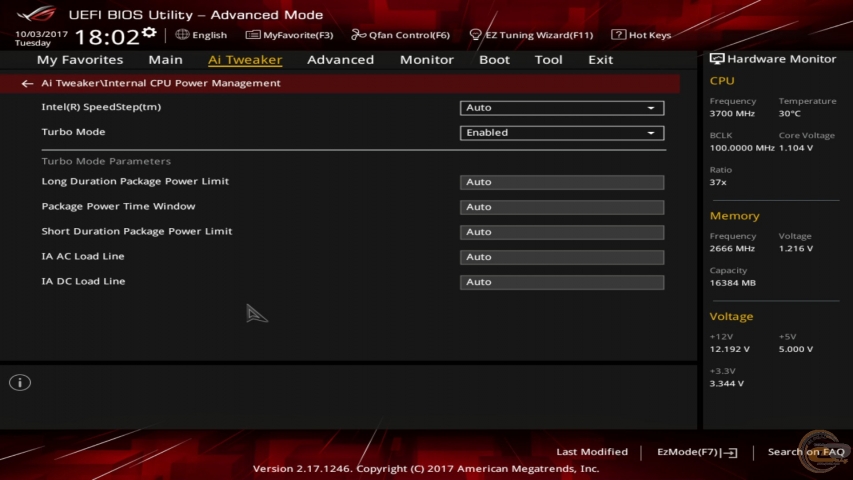
Task: Click the Short Duration Package Power Limit field
Action: pyautogui.click(x=562, y=232)
